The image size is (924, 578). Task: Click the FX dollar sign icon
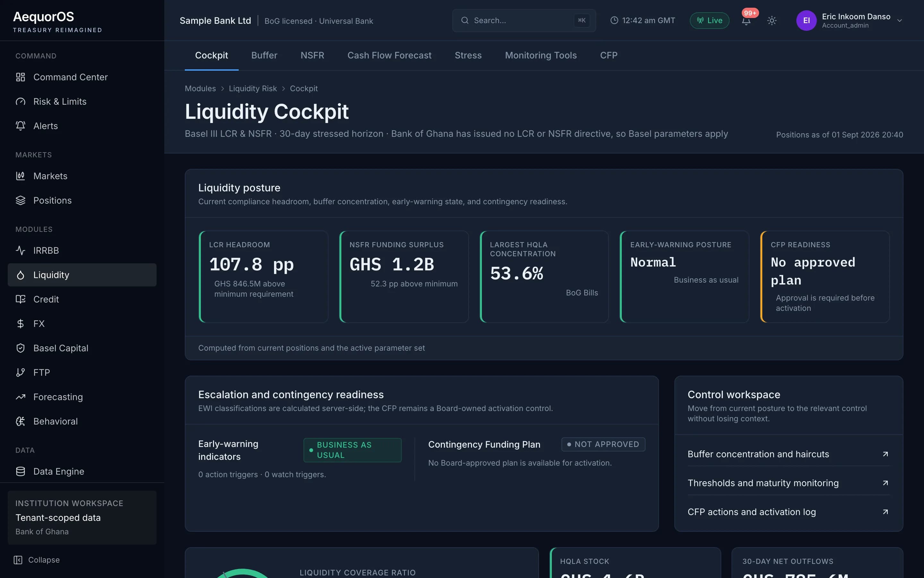[20, 324]
